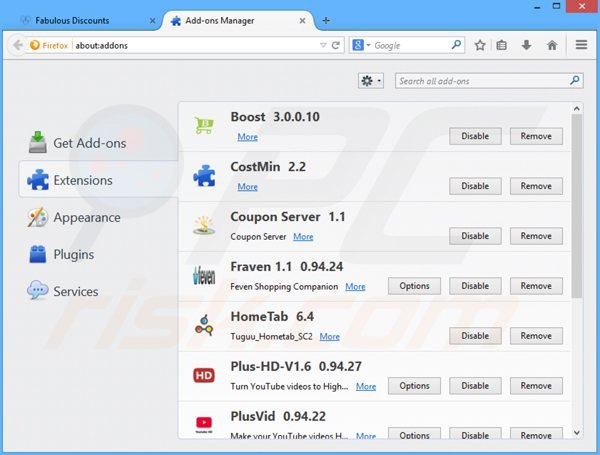The image size is (600, 455).
Task: Remove the HomeTab extension
Action: click(x=536, y=336)
